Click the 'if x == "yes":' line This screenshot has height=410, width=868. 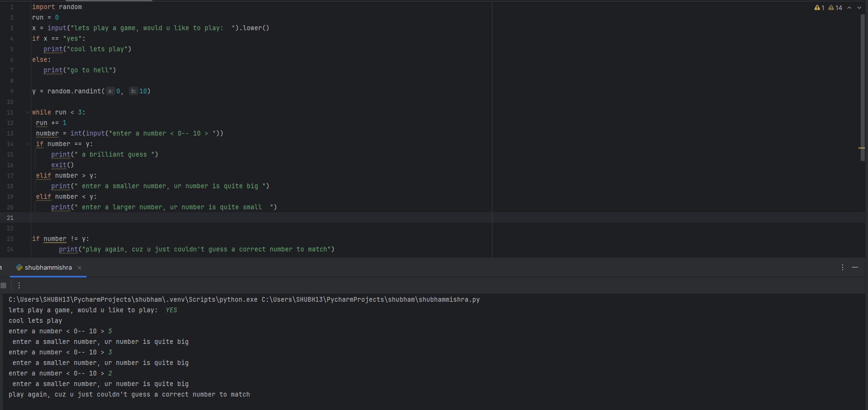pyautogui.click(x=59, y=39)
